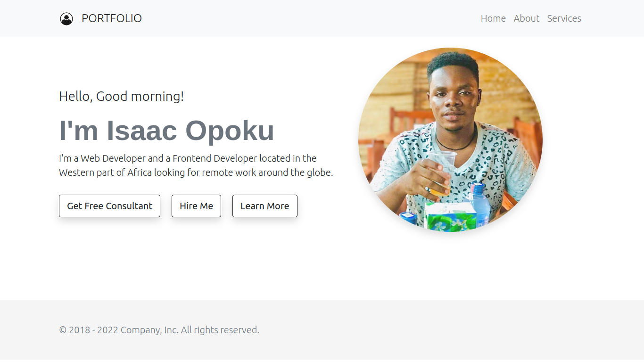
Task: Go to the Home nav link
Action: click(x=493, y=18)
